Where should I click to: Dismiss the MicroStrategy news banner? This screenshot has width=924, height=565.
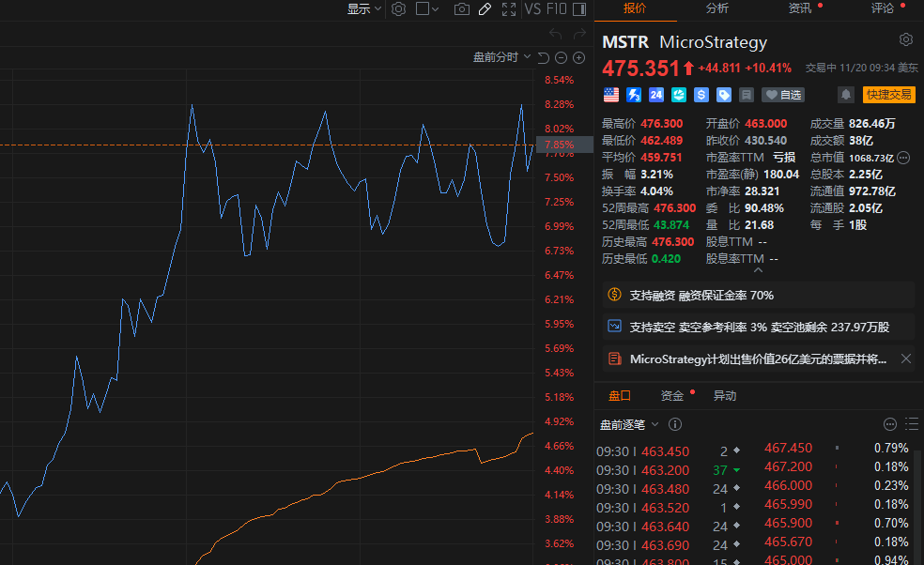coord(906,359)
